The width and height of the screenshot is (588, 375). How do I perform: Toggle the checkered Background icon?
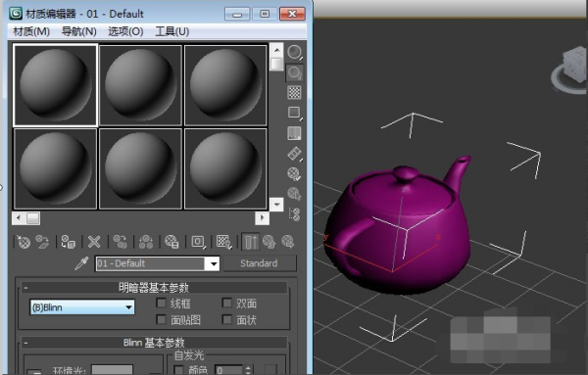click(294, 93)
